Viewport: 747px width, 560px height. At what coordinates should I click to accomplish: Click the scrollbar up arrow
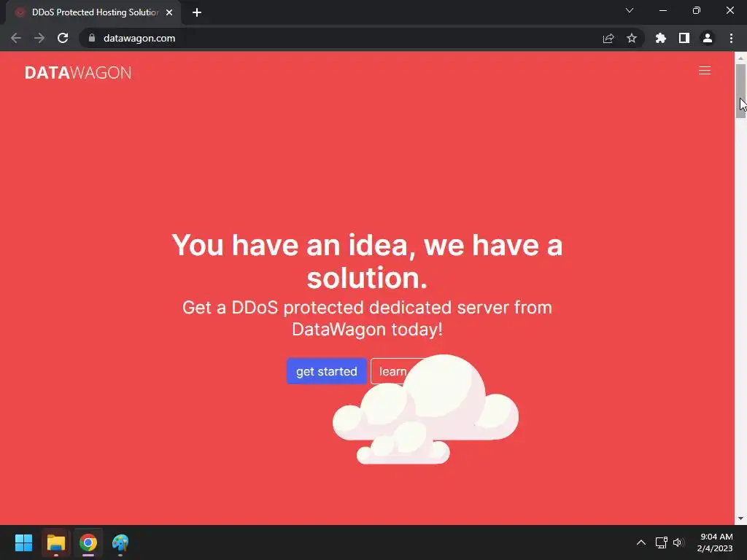[x=740, y=58]
